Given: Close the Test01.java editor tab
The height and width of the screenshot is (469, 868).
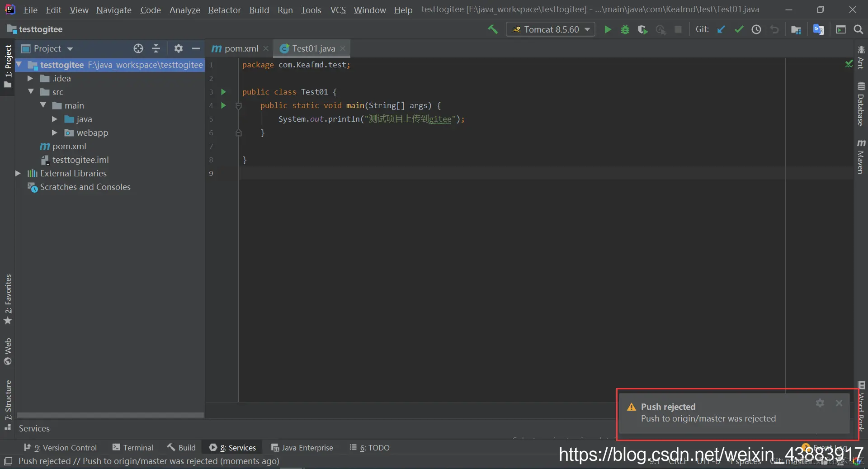Looking at the screenshot, I should (x=343, y=48).
